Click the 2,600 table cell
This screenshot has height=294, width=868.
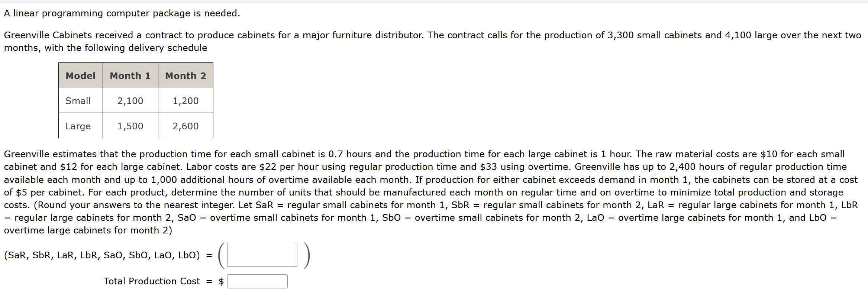185,126
